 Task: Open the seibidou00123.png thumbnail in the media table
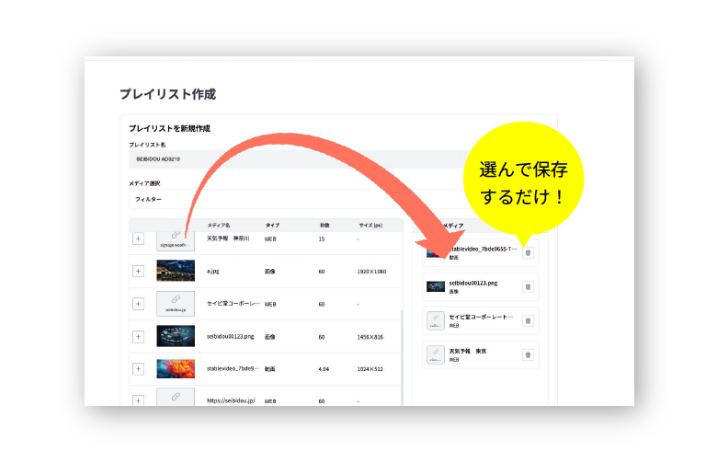[x=176, y=336]
